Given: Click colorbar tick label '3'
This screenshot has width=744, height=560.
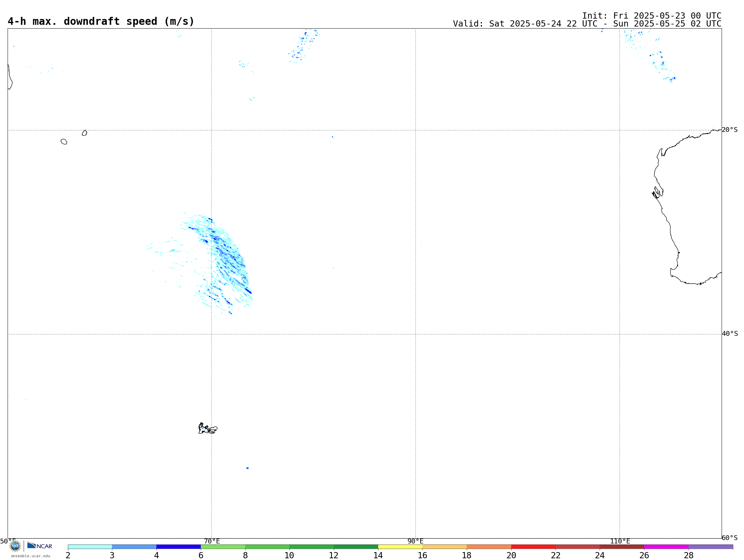Looking at the screenshot, I should [x=112, y=556].
